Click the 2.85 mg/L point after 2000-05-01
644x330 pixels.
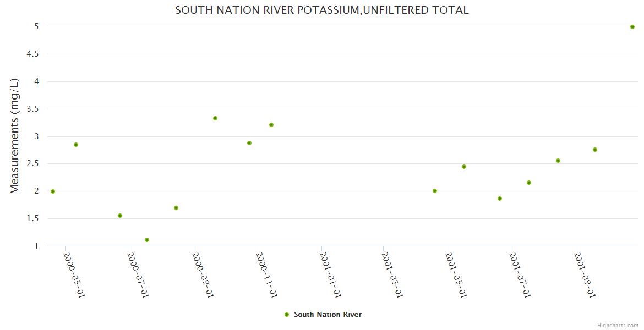[76, 145]
